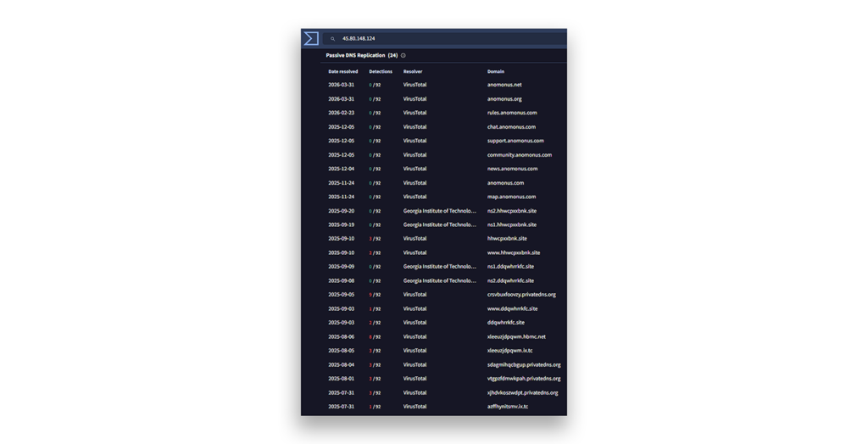Click the magnifier search icon
868x444 pixels.
click(x=332, y=39)
